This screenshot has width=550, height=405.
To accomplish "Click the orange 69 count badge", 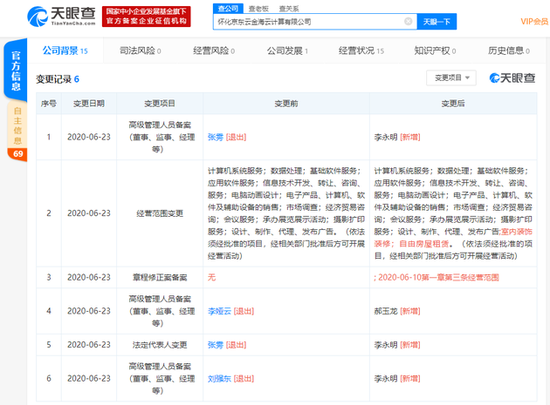I will (18, 154).
